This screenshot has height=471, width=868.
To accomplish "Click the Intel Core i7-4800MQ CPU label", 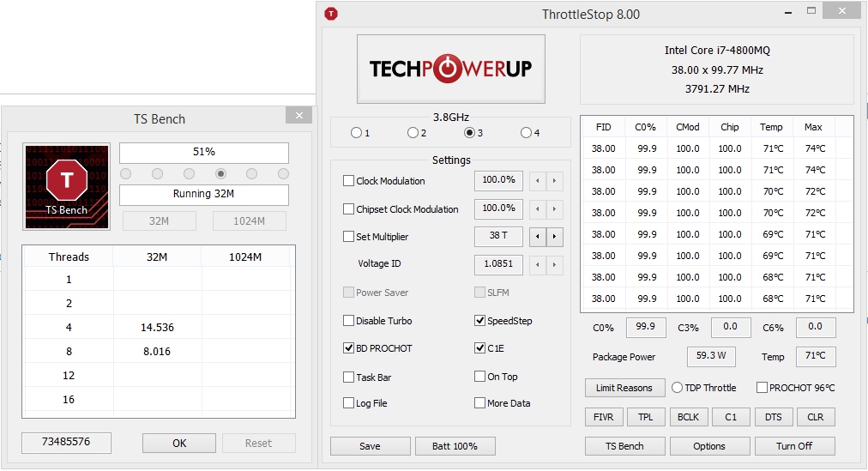I will (717, 51).
